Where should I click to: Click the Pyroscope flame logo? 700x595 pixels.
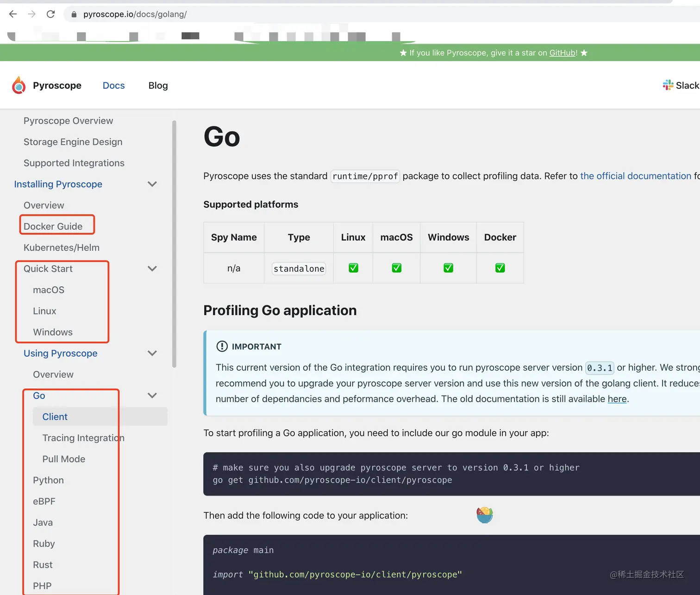[x=19, y=85]
